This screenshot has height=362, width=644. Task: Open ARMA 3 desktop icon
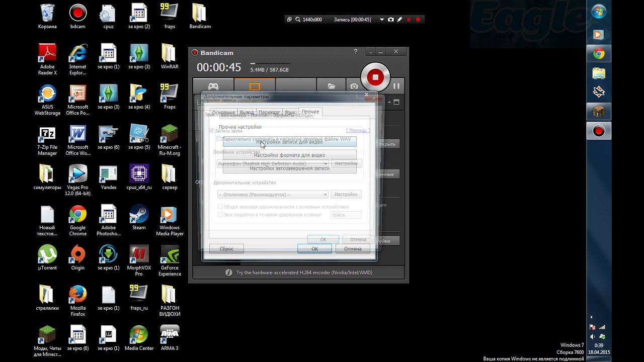[x=170, y=338]
